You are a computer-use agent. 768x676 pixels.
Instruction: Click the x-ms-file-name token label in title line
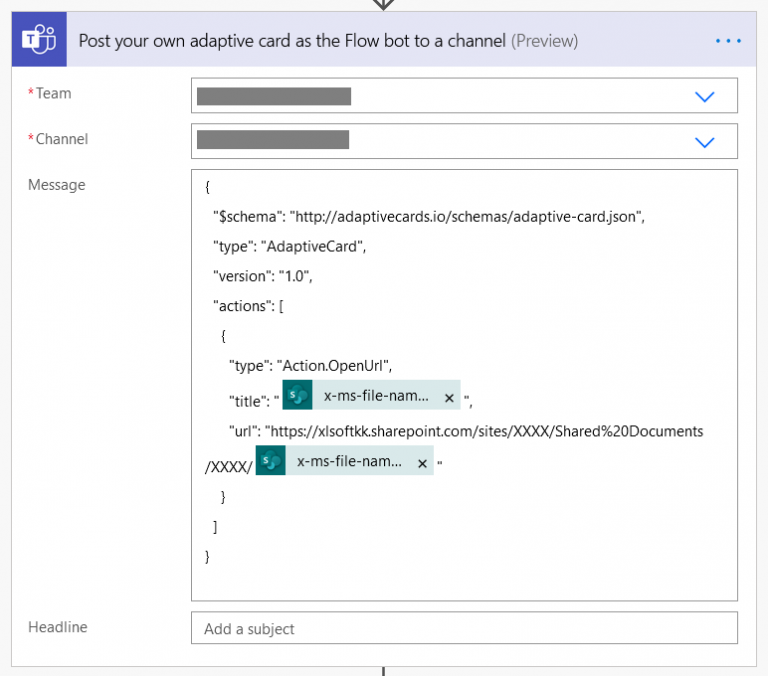[x=376, y=397]
